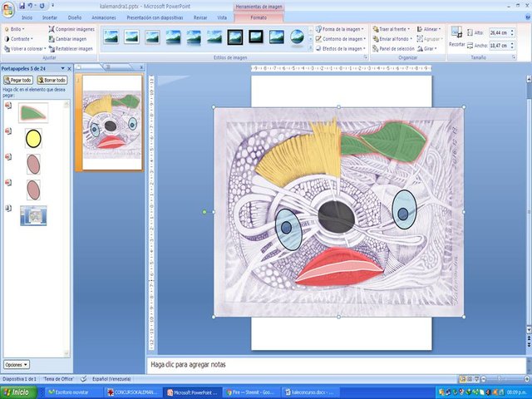Open Tamaño dialog launcher
The width and height of the screenshot is (532, 399).
[x=514, y=57]
